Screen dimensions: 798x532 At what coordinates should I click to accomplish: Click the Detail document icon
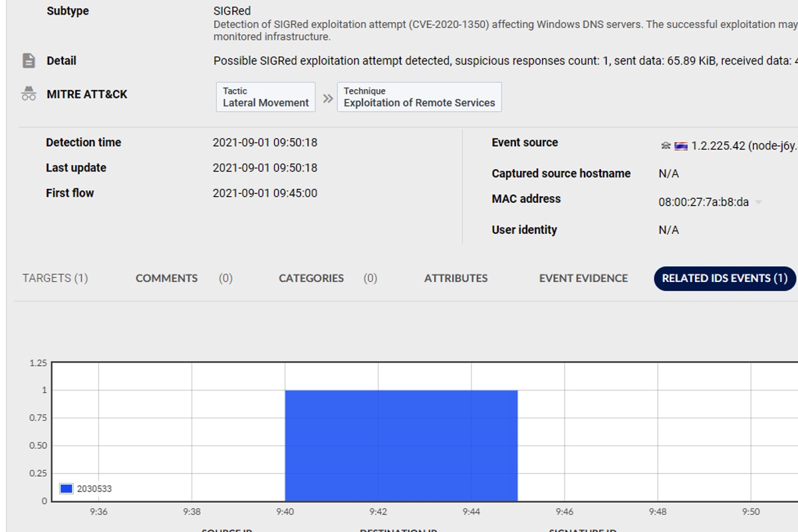click(29, 61)
